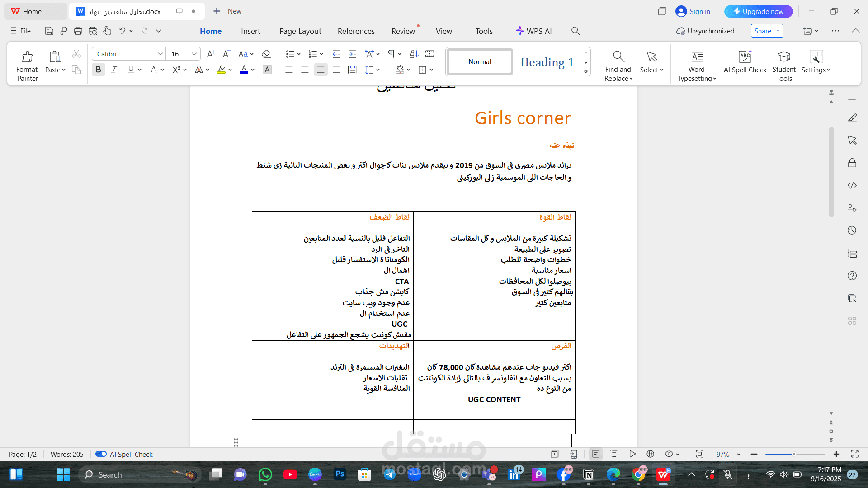Switch to the View tab
The height and width of the screenshot is (488, 868).
click(443, 31)
